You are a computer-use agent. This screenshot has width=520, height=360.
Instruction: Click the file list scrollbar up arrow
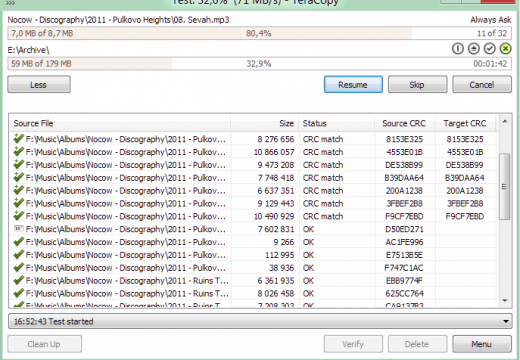click(x=505, y=122)
